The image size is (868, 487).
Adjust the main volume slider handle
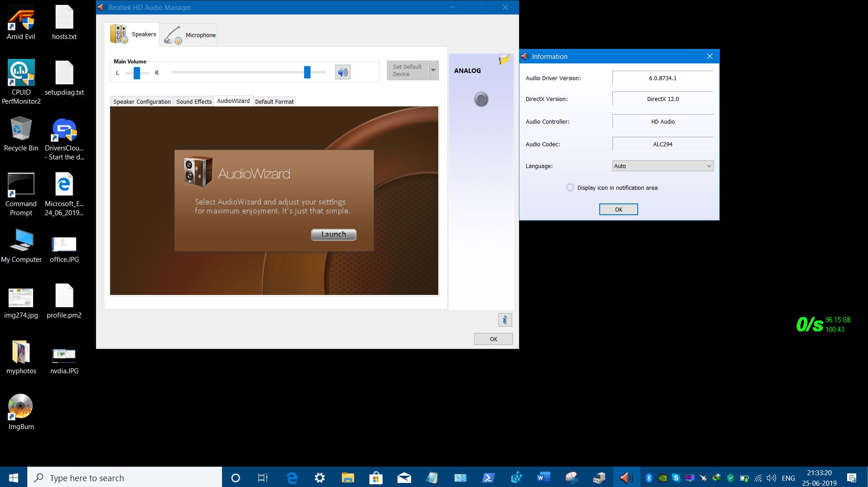pos(307,72)
